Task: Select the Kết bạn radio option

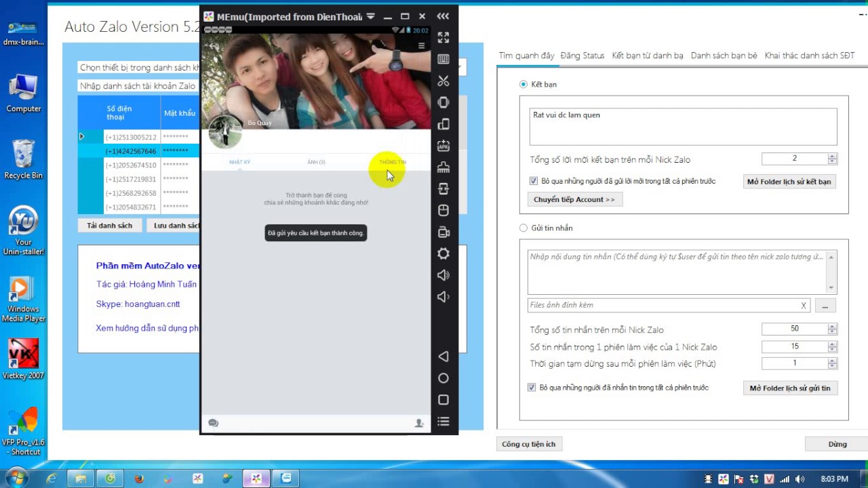Action: tap(523, 84)
